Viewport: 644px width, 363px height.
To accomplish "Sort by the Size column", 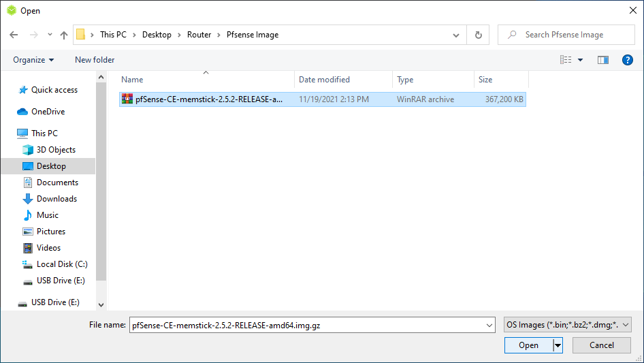I will pyautogui.click(x=502, y=79).
